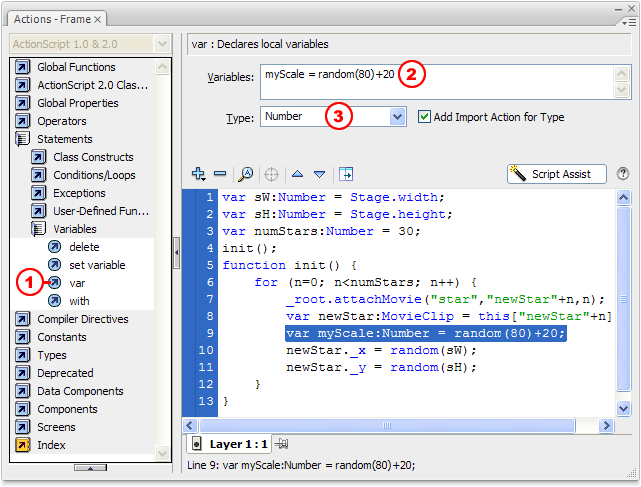Click the show/hide toolbox icon
The height and width of the screenshot is (487, 641).
346,174
